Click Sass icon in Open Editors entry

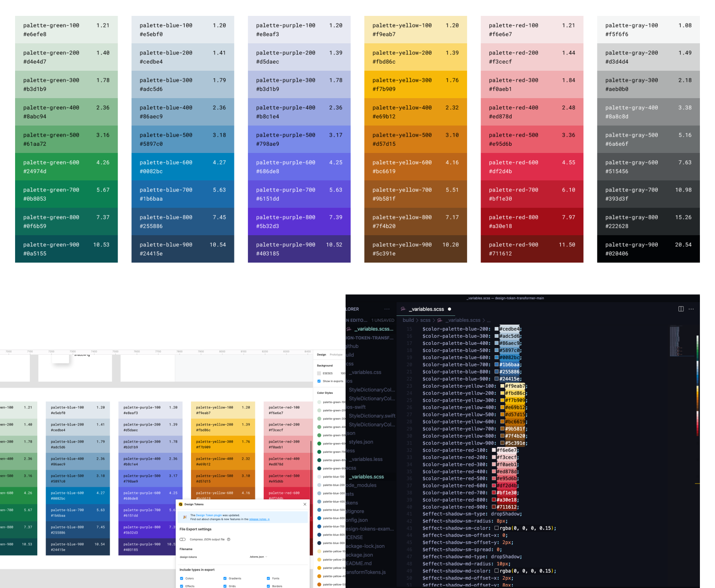tap(349, 329)
